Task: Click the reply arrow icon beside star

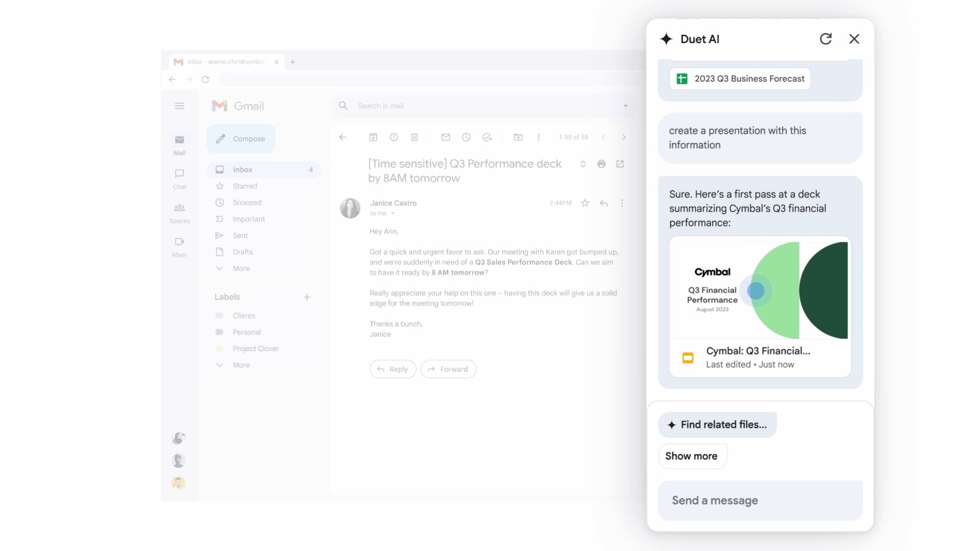Action: [604, 203]
